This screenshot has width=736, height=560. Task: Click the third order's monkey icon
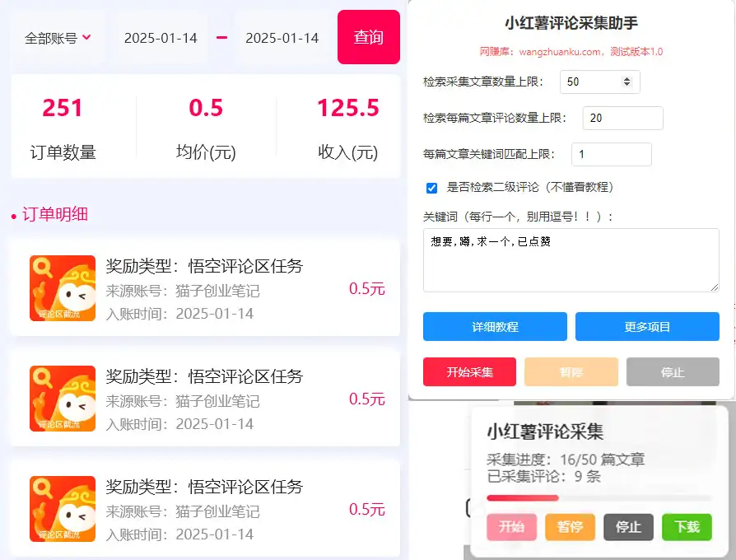pyautogui.click(x=57, y=508)
